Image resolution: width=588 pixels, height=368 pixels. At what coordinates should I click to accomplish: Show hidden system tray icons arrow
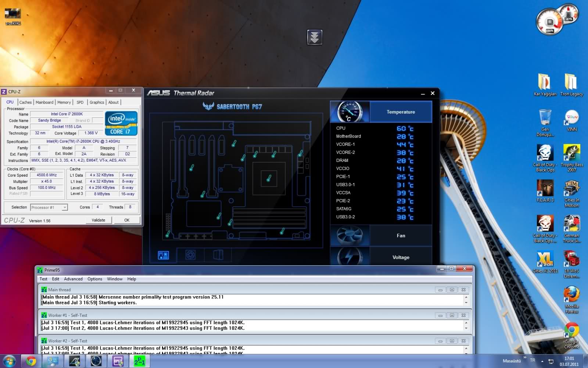coord(542,361)
